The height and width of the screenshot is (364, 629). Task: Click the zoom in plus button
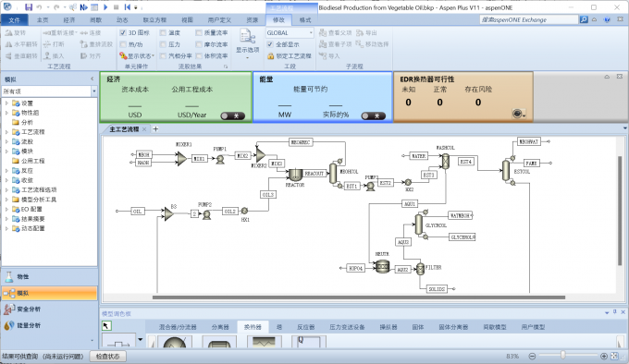point(604,356)
